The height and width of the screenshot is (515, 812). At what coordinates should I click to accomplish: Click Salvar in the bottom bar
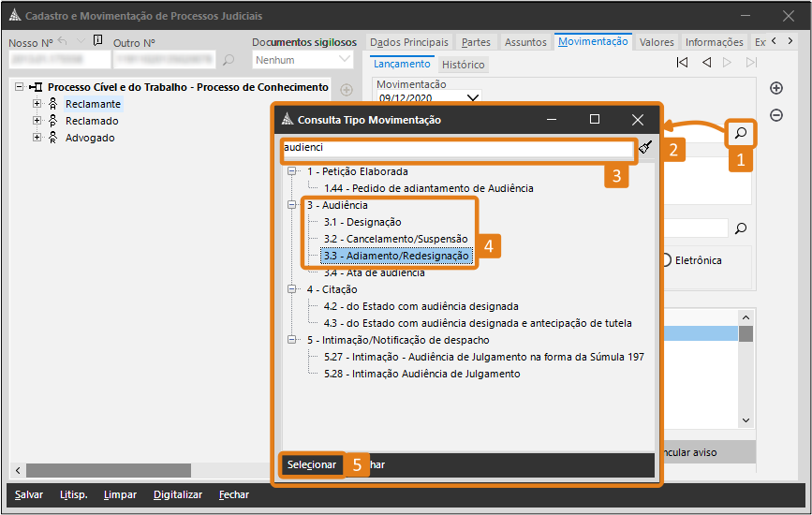click(29, 494)
